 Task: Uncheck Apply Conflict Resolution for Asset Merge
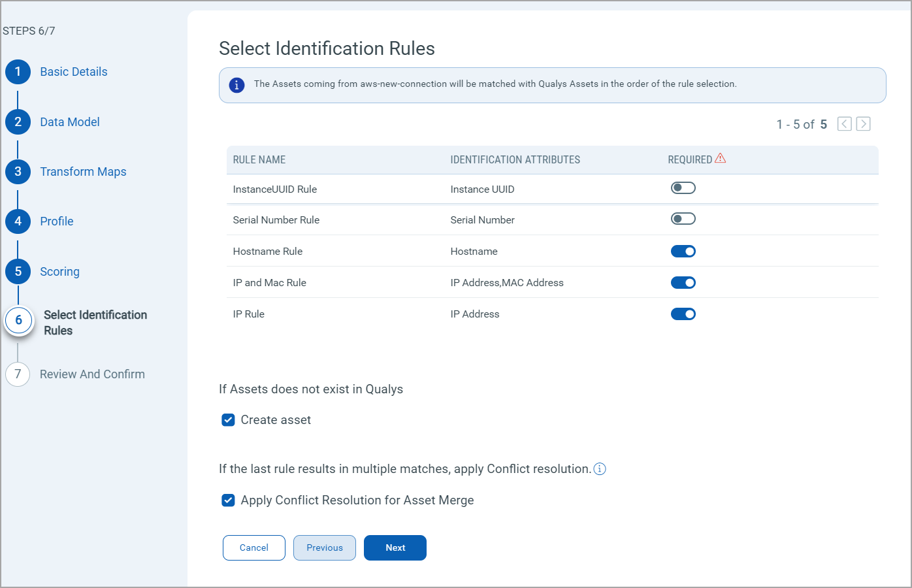point(228,500)
